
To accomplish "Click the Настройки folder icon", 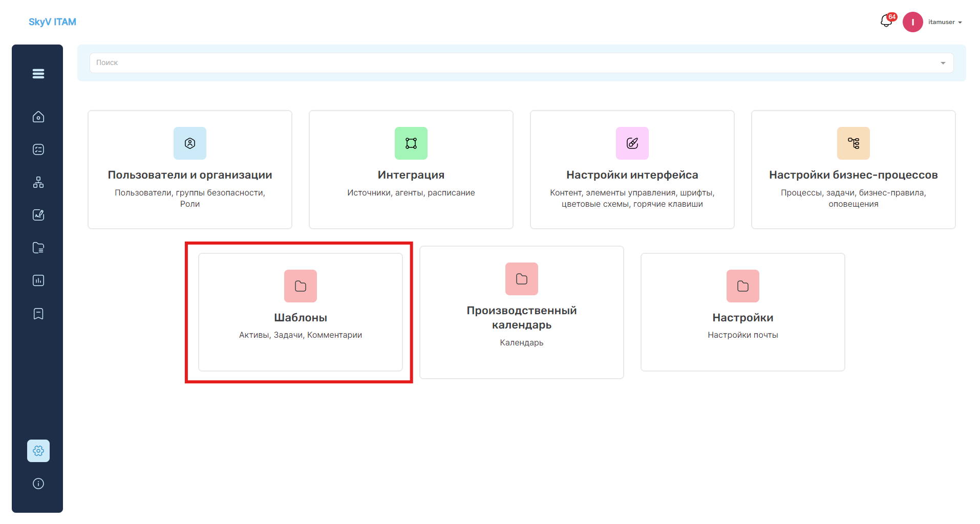I will coord(743,286).
